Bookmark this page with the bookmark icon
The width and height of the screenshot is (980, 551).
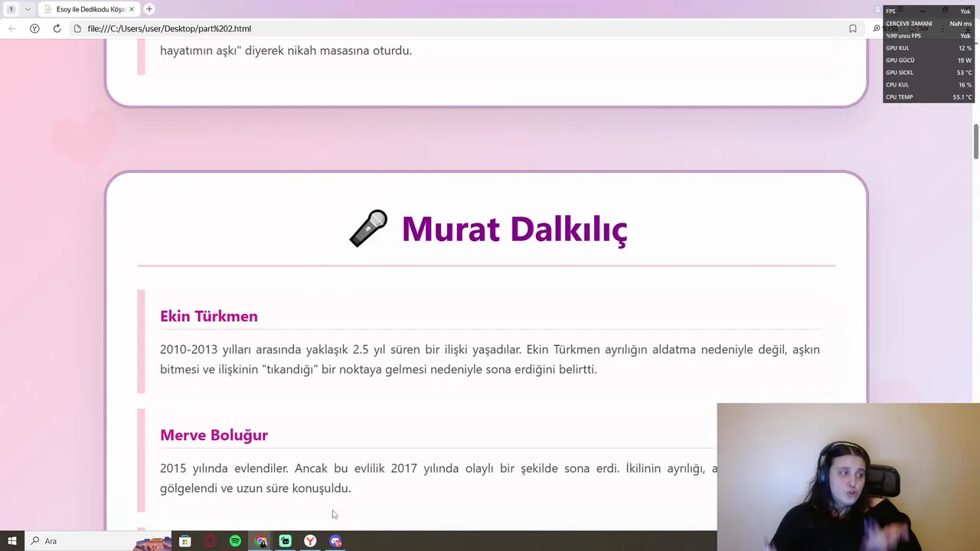(852, 28)
